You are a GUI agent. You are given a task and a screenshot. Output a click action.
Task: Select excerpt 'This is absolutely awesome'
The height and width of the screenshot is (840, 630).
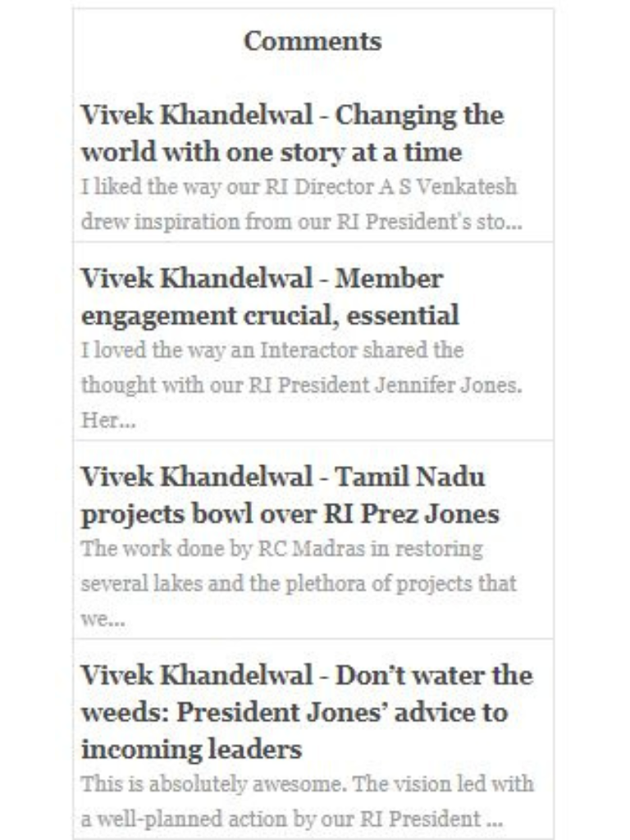[308, 801]
